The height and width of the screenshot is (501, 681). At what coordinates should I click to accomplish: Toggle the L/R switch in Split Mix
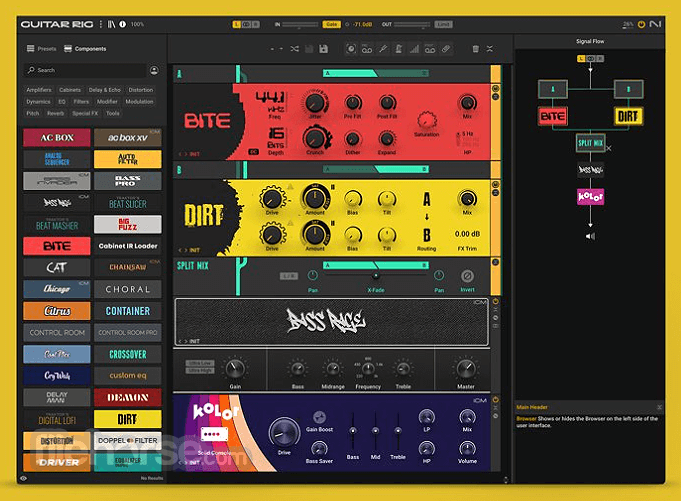point(289,276)
